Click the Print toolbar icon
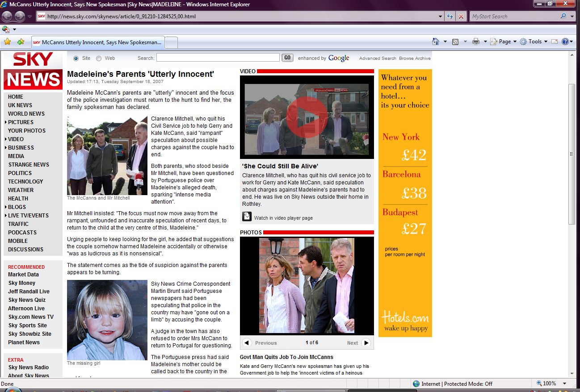580x392 pixels. pyautogui.click(x=476, y=42)
